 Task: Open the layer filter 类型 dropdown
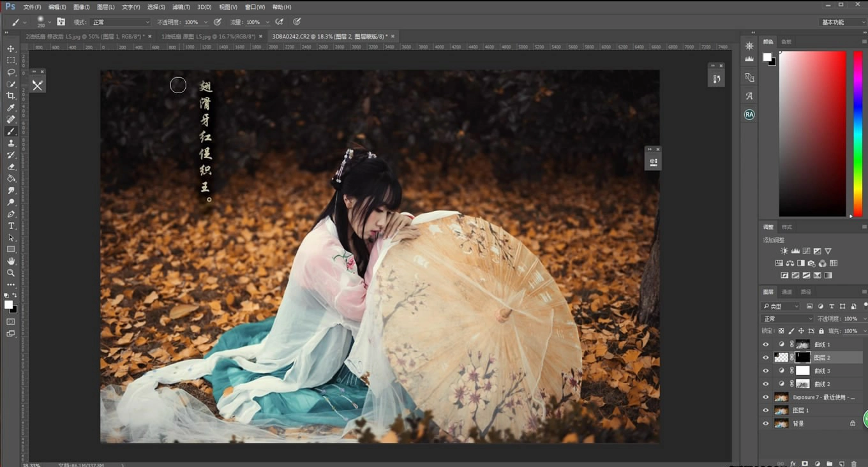pyautogui.click(x=781, y=307)
